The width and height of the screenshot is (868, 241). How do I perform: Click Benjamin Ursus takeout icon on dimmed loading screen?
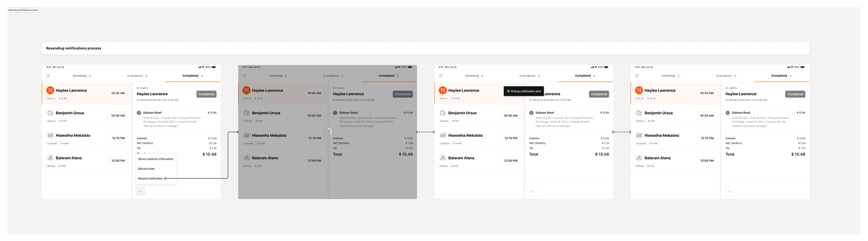click(x=247, y=113)
